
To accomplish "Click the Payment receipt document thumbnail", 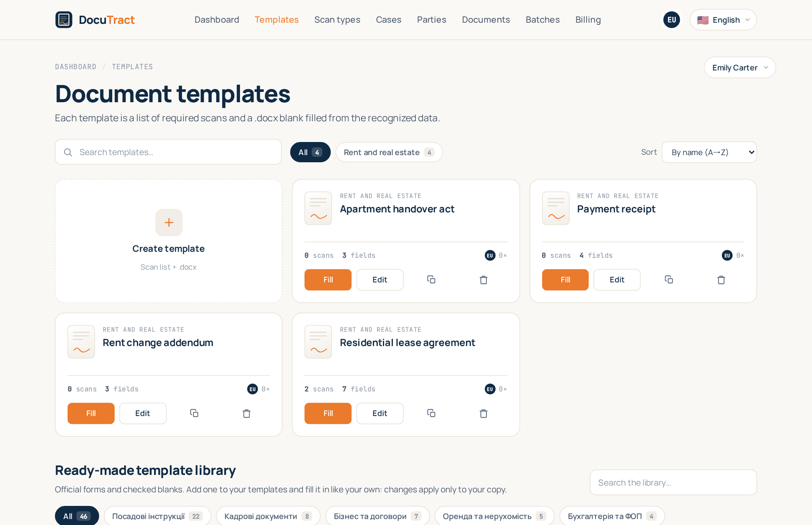I will pyautogui.click(x=556, y=208).
